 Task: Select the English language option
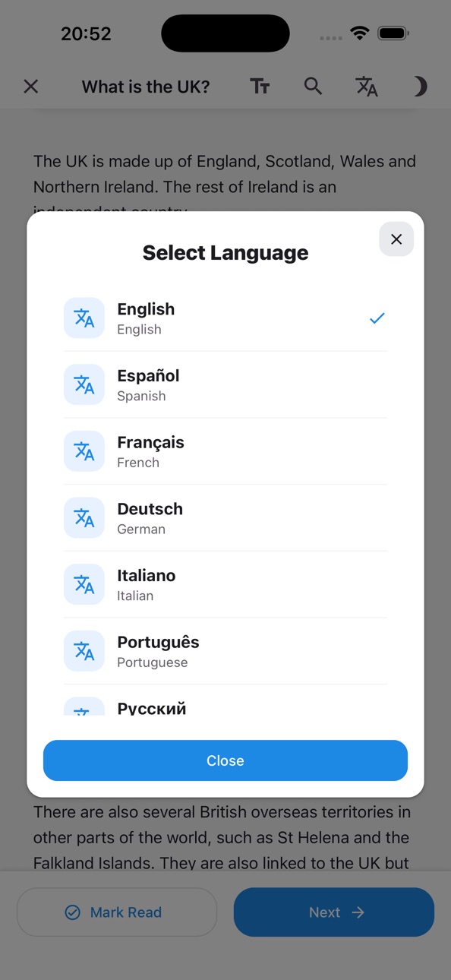pyautogui.click(x=225, y=318)
